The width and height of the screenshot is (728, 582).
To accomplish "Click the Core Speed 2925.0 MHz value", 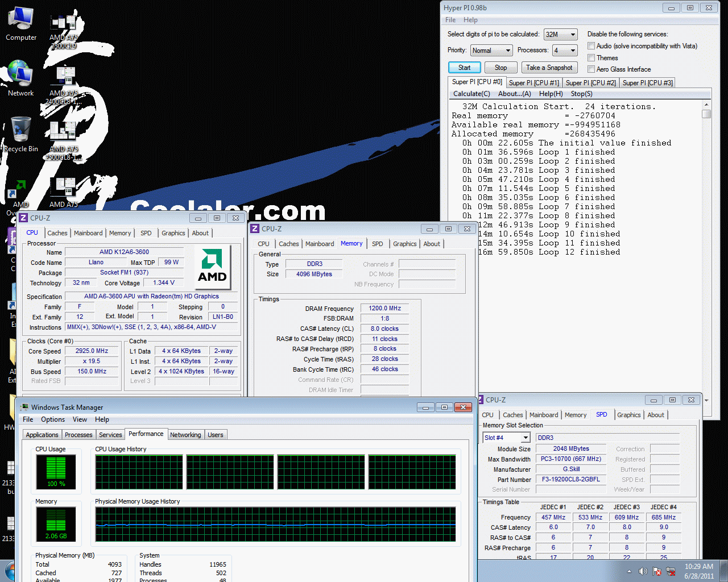I will [92, 351].
